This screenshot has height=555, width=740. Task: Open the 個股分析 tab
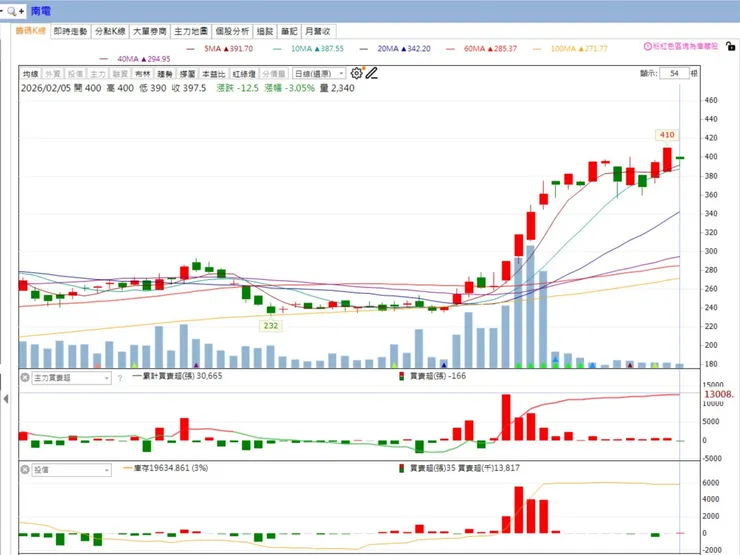point(232,31)
